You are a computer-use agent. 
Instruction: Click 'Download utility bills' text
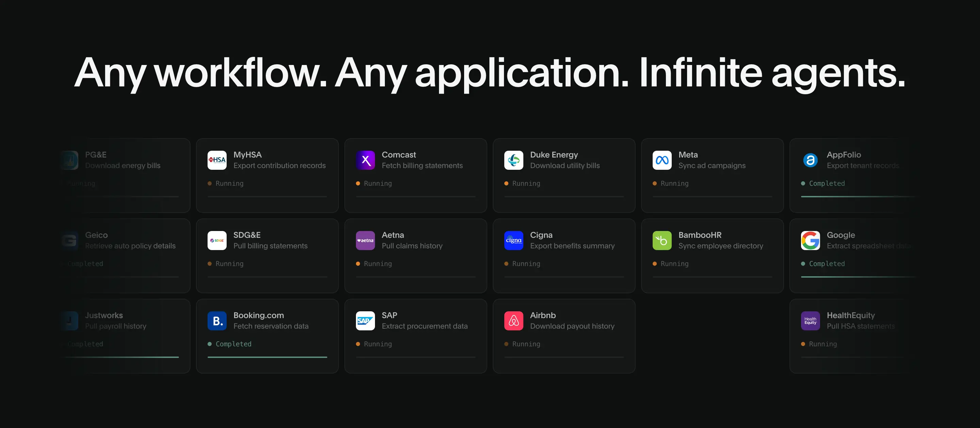tap(565, 165)
